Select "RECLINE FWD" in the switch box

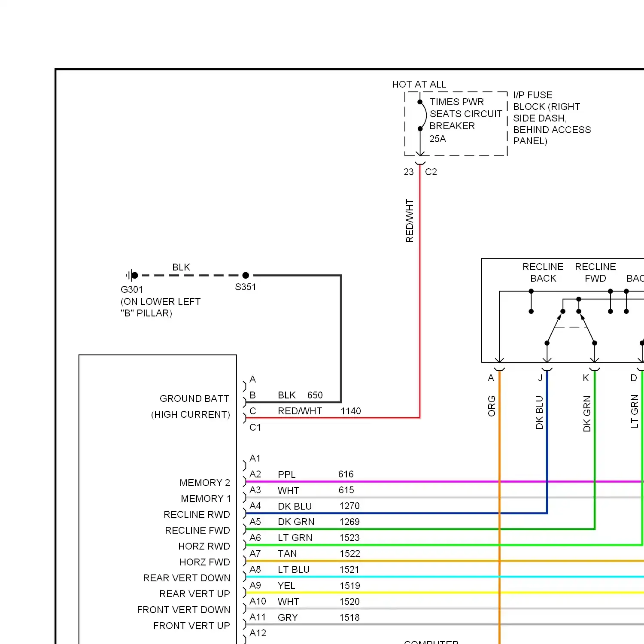pos(595,273)
